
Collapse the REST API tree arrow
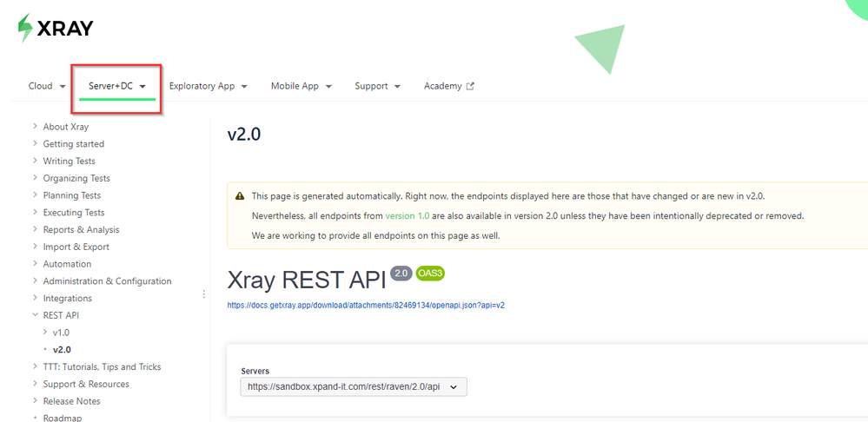pos(35,315)
